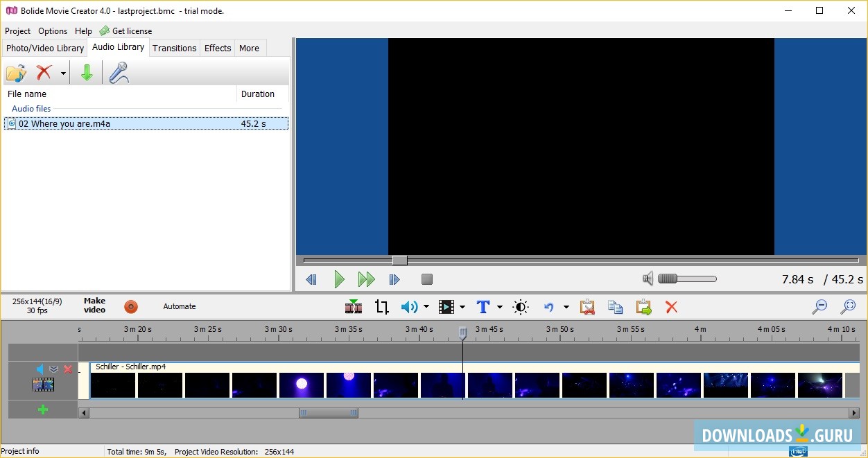Open the text tool dropdown arrow

pos(499,307)
